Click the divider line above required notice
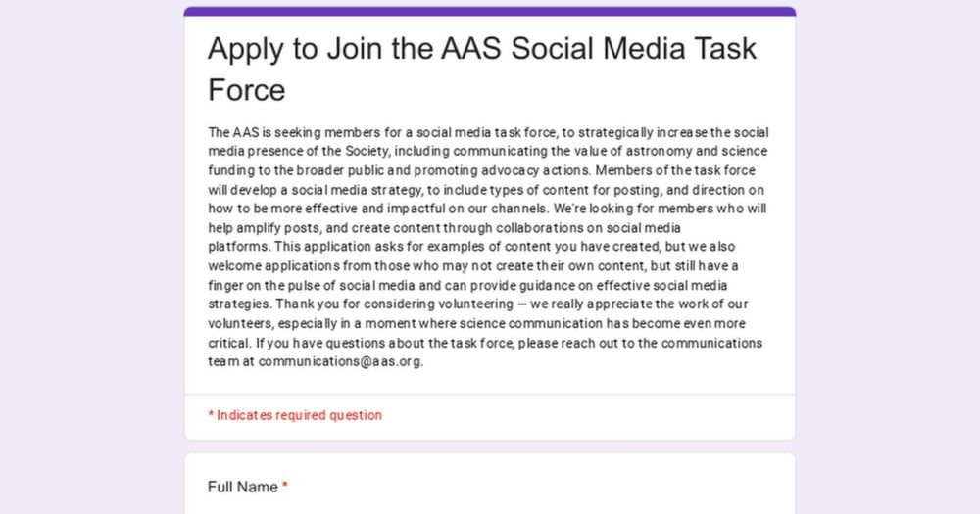 (490, 395)
